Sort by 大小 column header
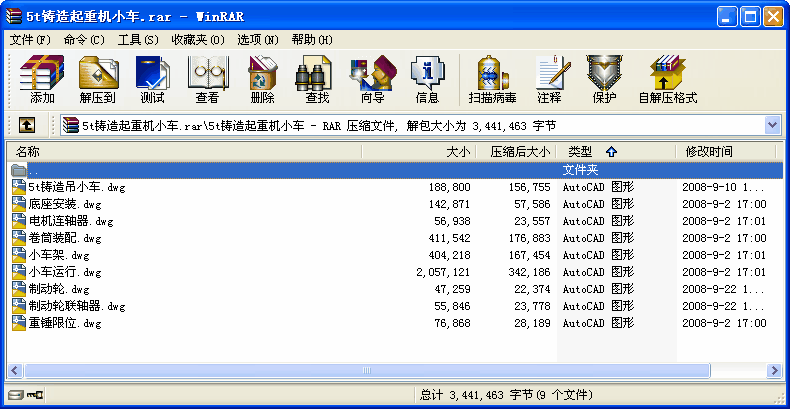 419,152
